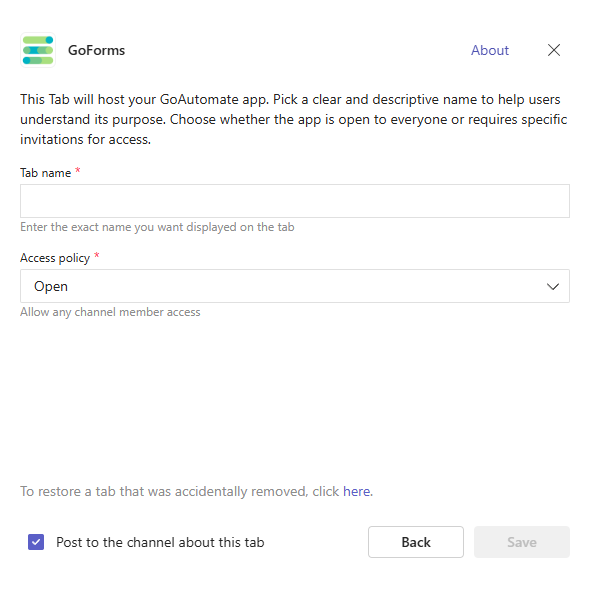Click the Access policy label
The height and width of the screenshot is (592, 590).
pyautogui.click(x=55, y=258)
